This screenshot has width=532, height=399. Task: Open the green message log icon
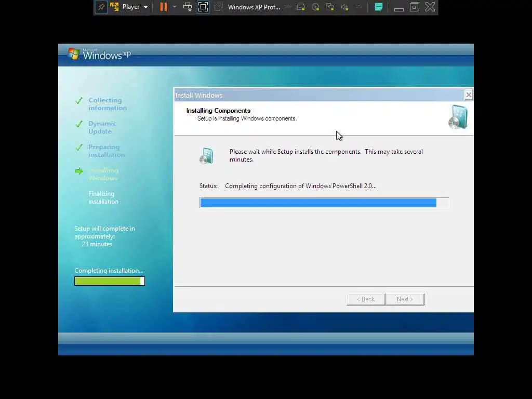379,7
